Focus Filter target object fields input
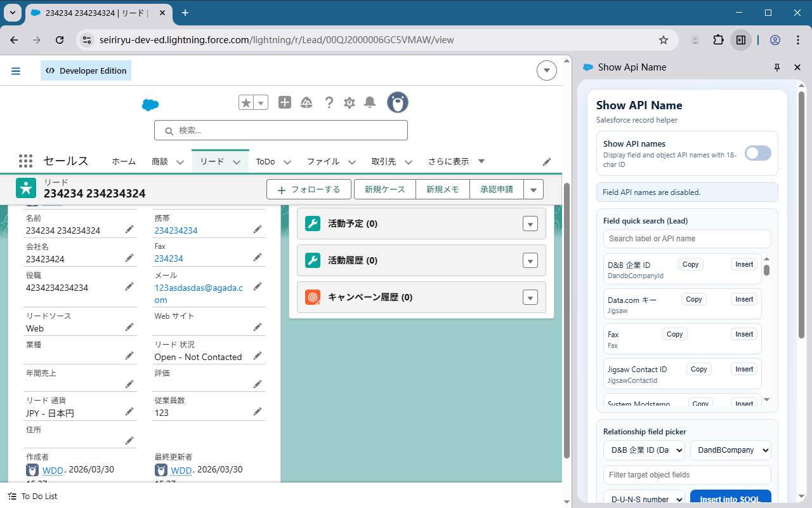This screenshot has width=812, height=508. pyautogui.click(x=687, y=475)
